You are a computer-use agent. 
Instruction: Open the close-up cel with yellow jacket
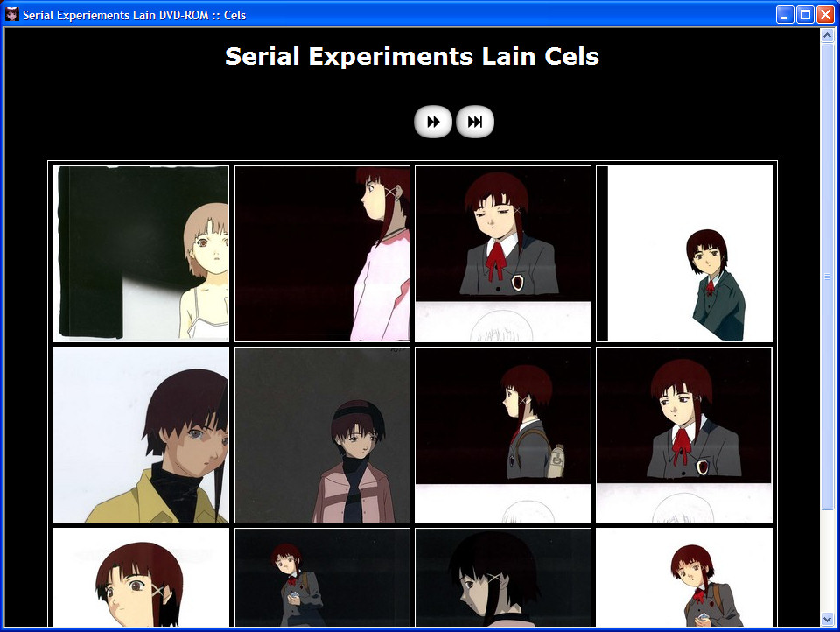coord(141,435)
